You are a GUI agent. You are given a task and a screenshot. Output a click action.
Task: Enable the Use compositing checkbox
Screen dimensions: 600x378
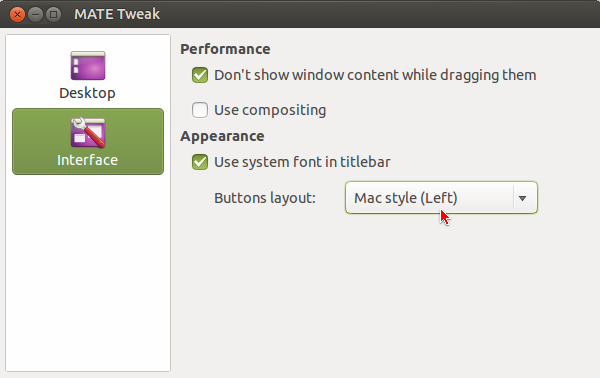200,110
